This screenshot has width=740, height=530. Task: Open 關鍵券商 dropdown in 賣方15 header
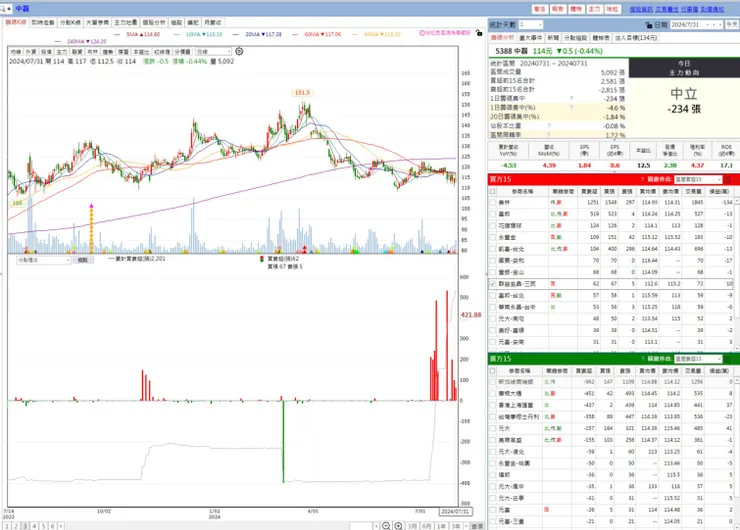point(698,359)
